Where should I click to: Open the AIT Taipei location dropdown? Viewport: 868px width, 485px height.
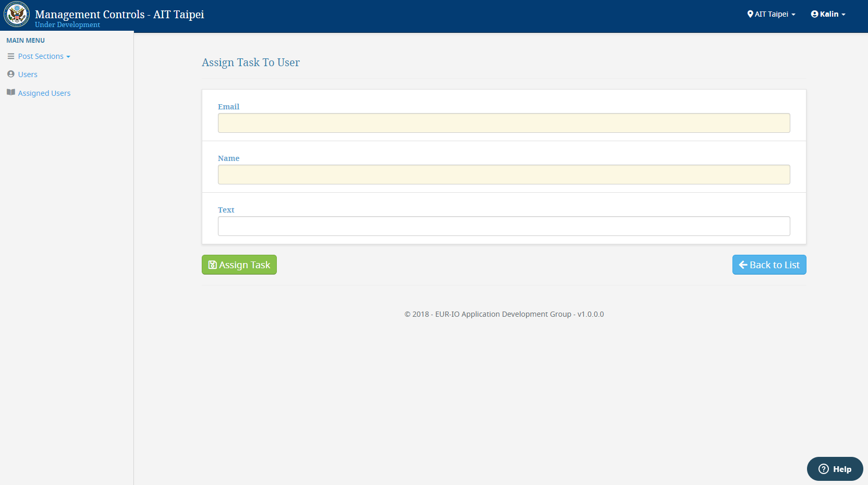coord(772,14)
